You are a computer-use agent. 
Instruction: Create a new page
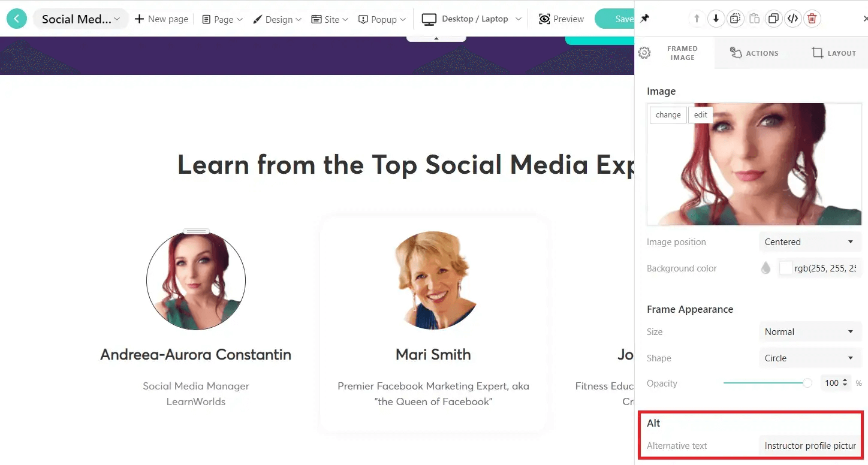pos(161,19)
